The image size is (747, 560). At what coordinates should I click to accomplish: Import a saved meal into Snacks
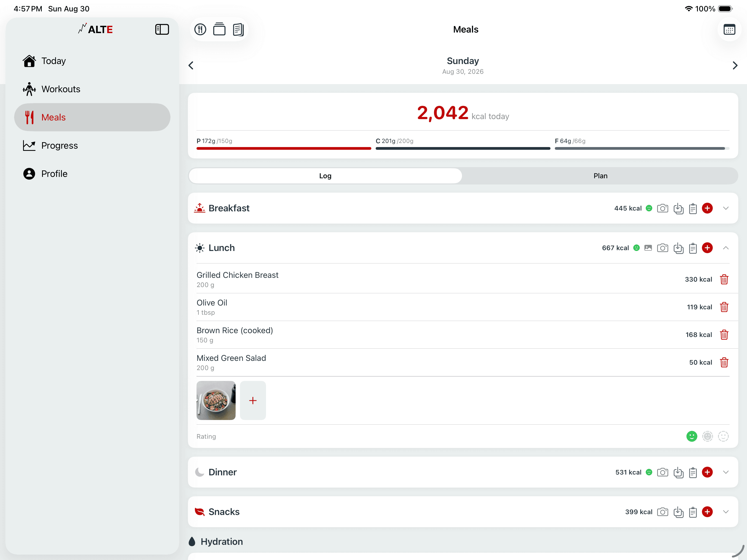(678, 512)
